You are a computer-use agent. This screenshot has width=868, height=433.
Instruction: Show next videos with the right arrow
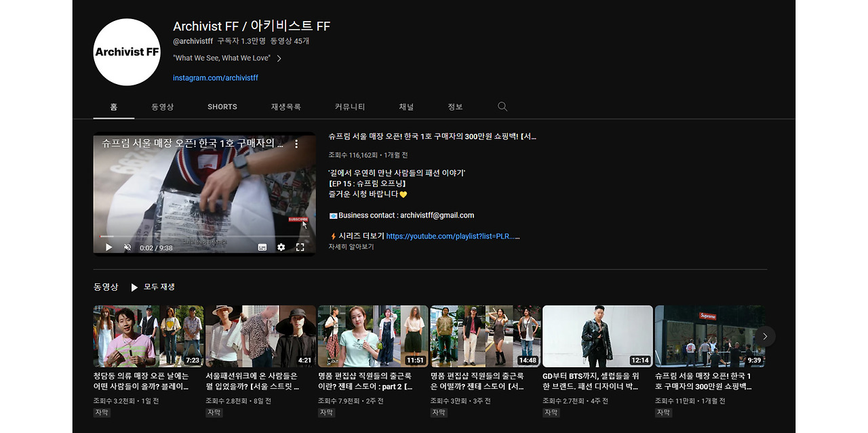tap(765, 336)
